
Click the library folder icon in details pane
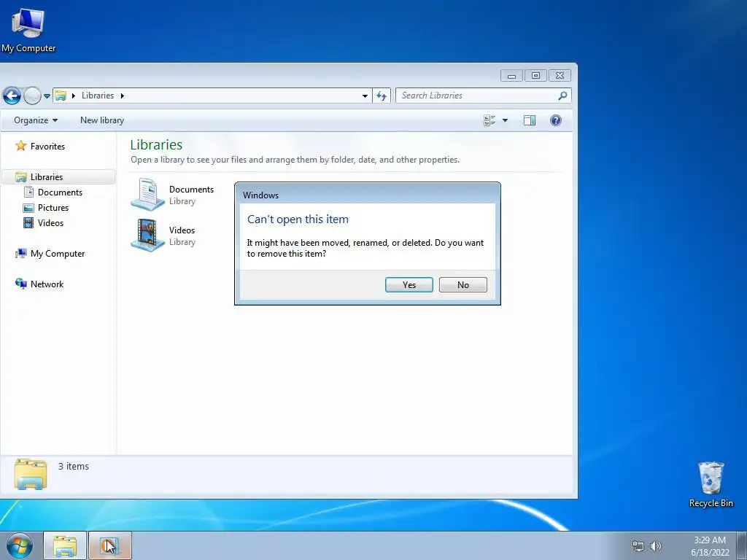31,474
